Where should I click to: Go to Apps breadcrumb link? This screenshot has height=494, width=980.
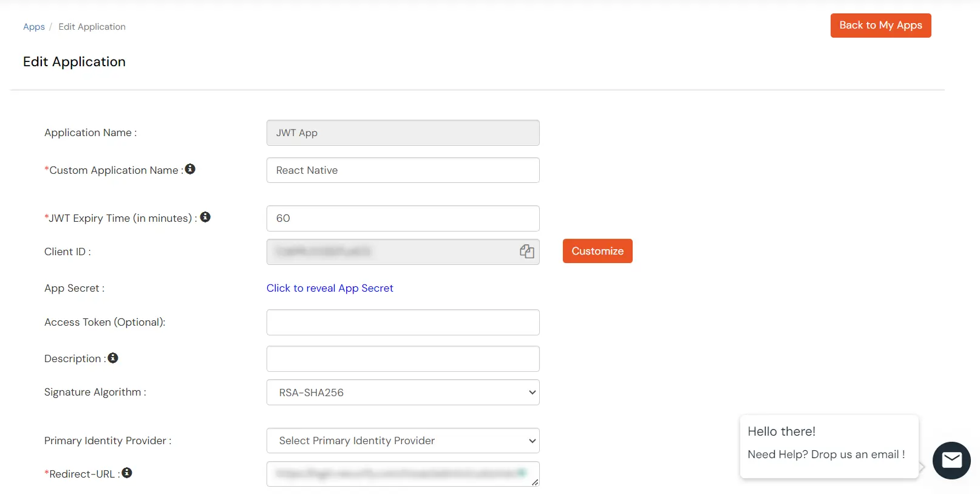34,27
